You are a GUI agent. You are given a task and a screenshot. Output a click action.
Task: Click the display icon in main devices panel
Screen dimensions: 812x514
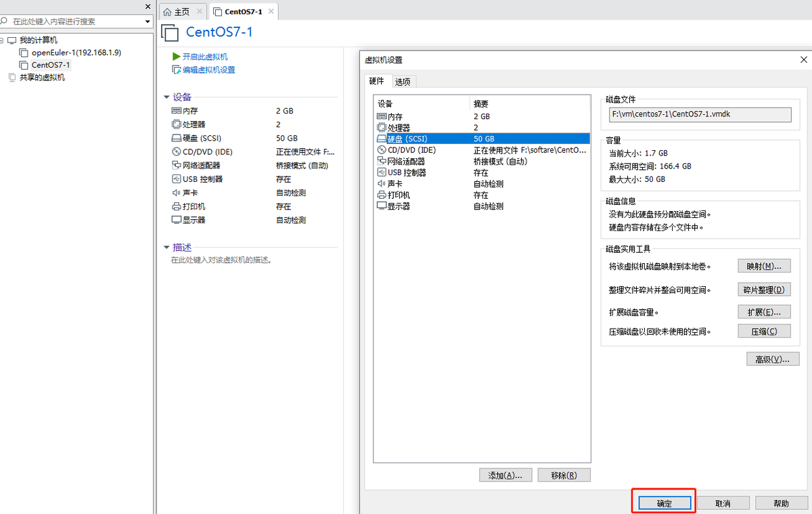click(x=177, y=220)
